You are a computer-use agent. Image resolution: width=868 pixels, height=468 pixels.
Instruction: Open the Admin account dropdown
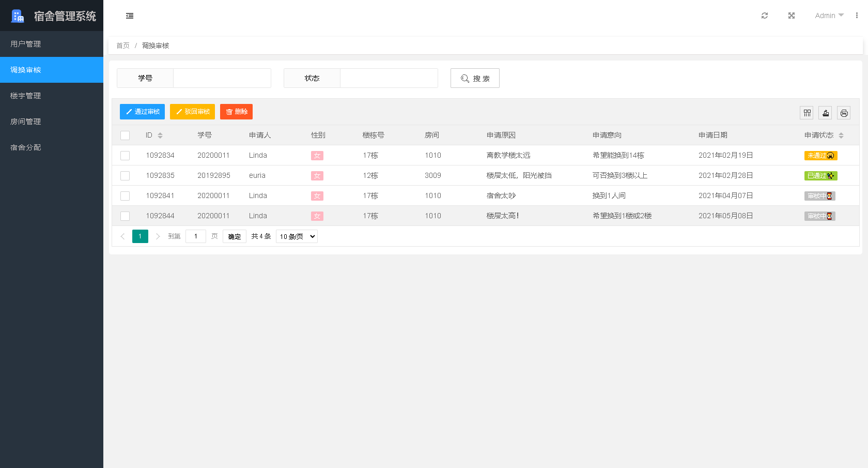click(x=828, y=16)
